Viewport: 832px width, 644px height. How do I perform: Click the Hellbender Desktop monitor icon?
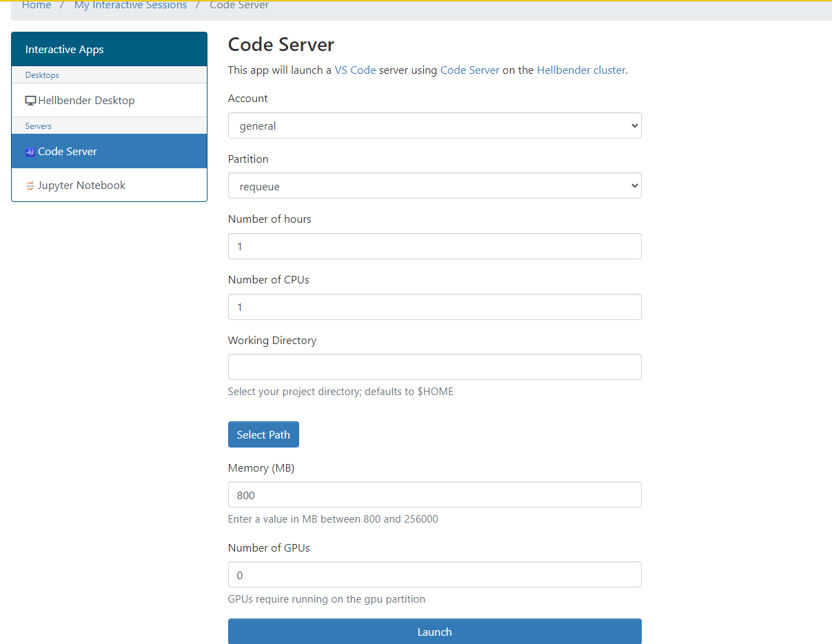click(30, 101)
